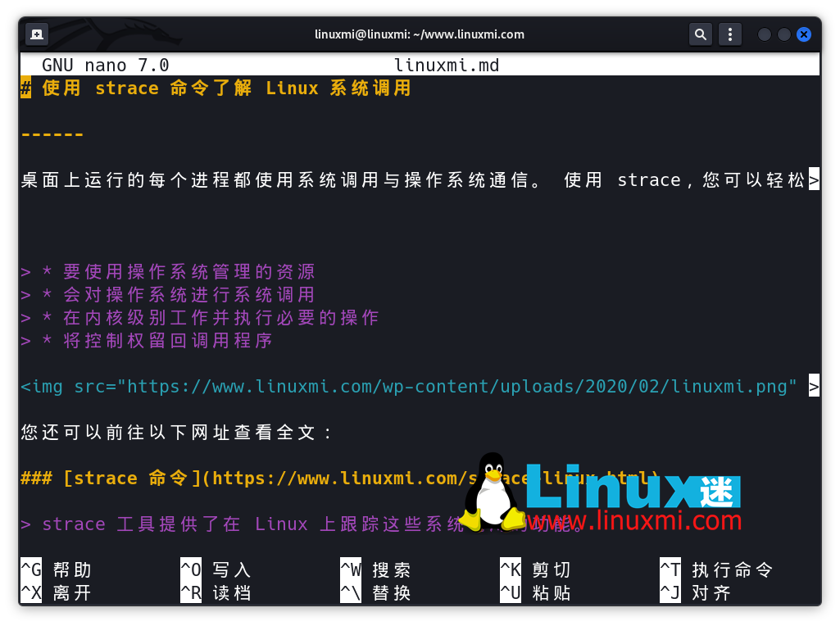Viewport: 840px width, 626px height.
Task: Open replace with ^\ 替换
Action: pos(373,592)
